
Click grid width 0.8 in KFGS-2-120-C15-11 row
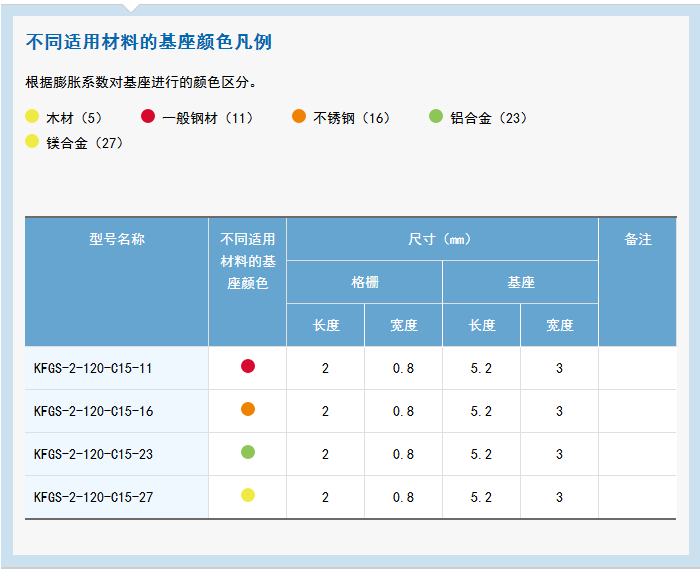coord(403,368)
